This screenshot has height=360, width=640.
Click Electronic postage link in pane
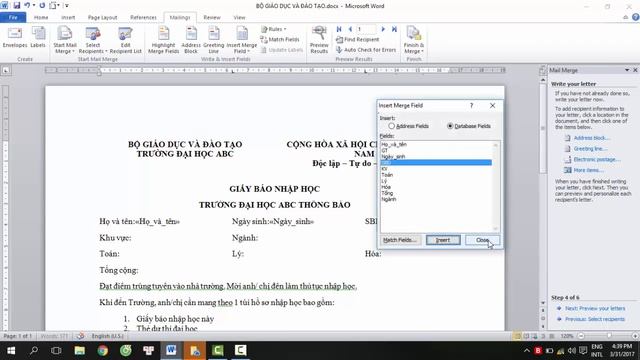[x=597, y=160]
